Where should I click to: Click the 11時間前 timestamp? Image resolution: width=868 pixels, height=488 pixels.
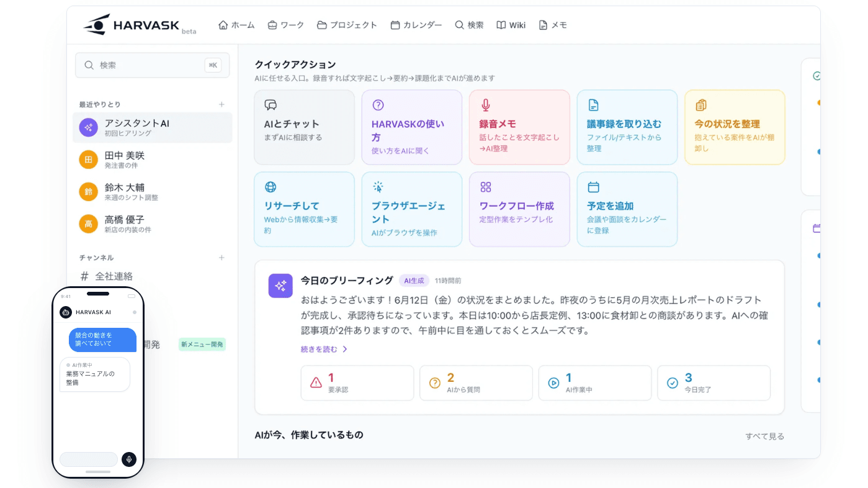coord(448,281)
